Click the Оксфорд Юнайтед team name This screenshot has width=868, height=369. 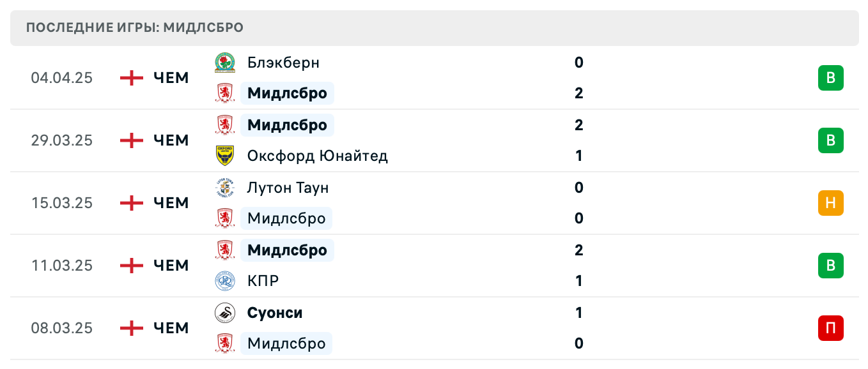[x=317, y=156]
